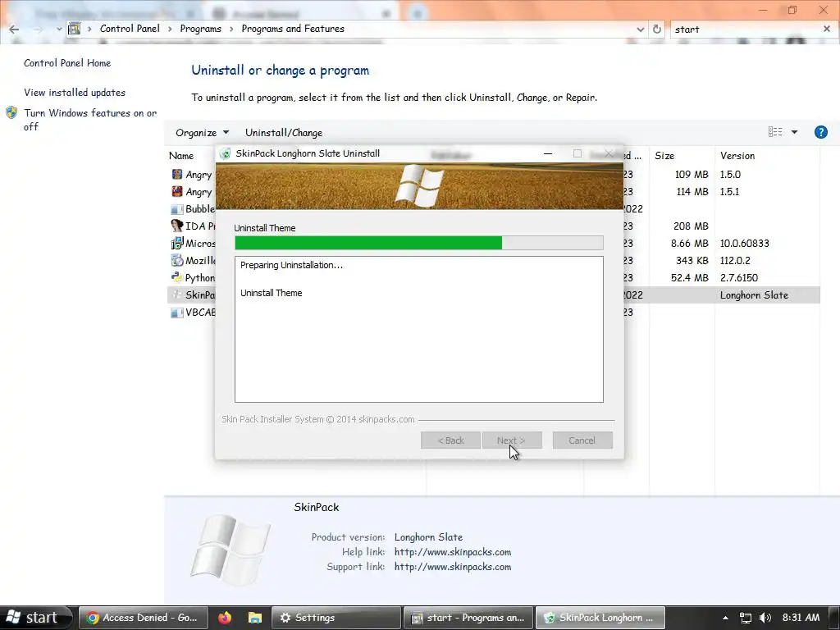Show hidden system tray icons

pyautogui.click(x=725, y=618)
